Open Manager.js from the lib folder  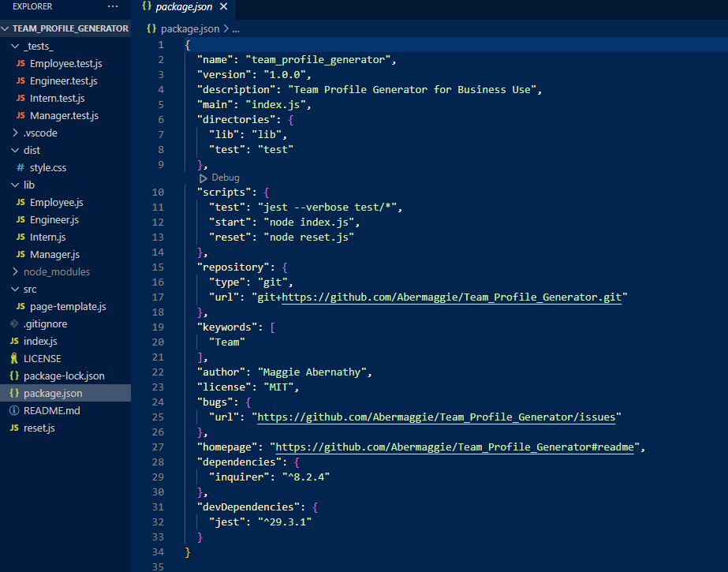pos(54,254)
